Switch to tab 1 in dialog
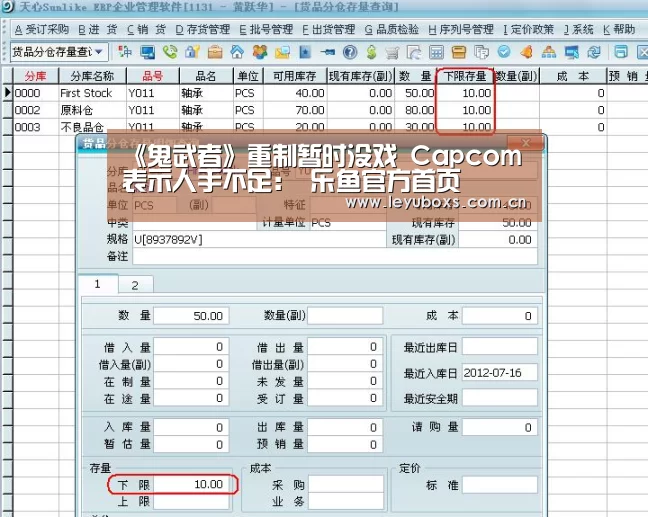The width and height of the screenshot is (648, 517). 98,284
